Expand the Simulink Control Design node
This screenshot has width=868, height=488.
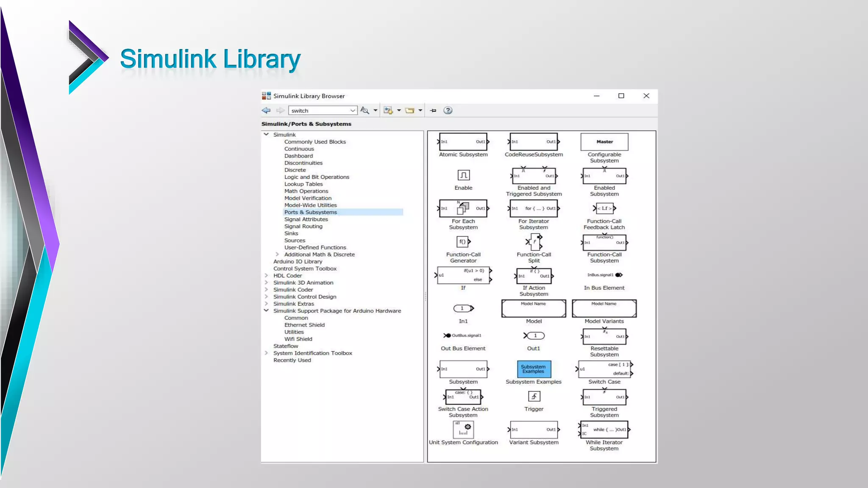(266, 297)
